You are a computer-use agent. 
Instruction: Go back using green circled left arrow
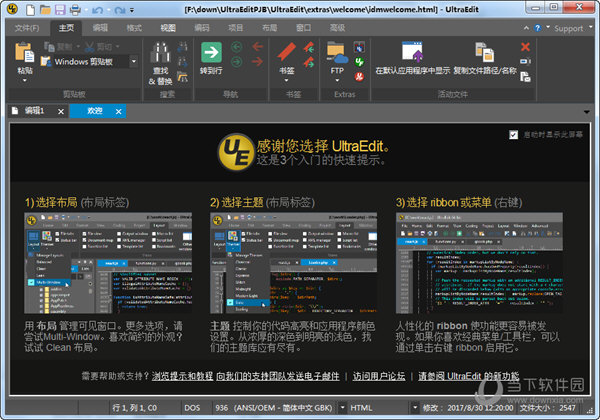point(237,47)
